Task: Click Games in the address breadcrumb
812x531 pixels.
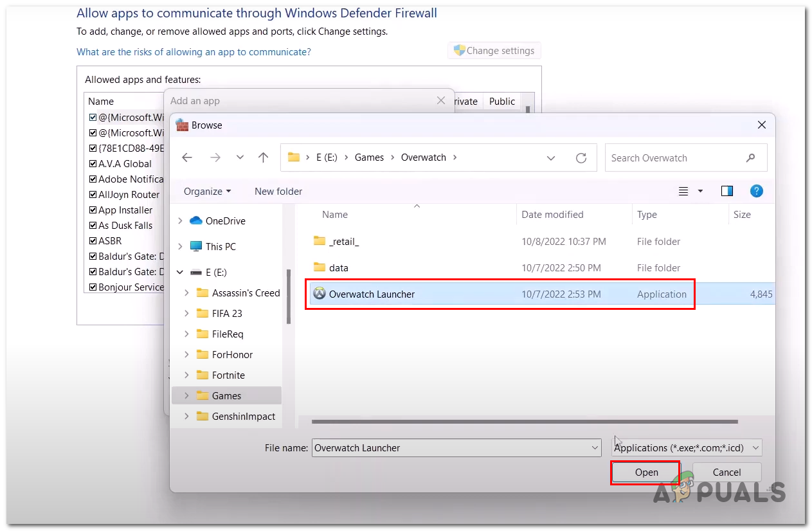Action: (369, 157)
